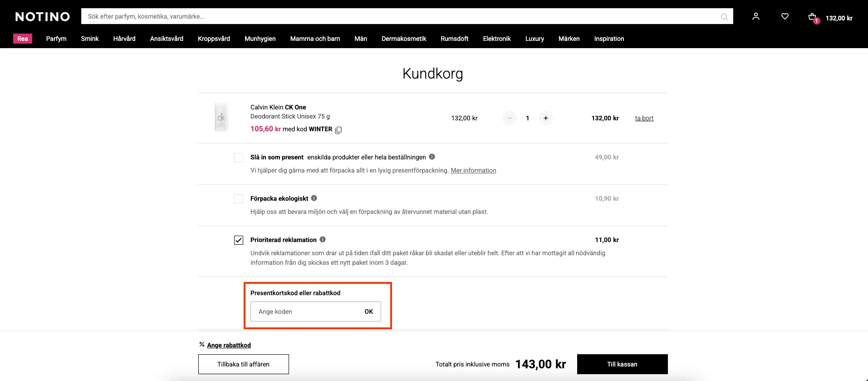This screenshot has height=381, width=868.
Task: Click the search magnifier icon
Action: click(x=724, y=17)
